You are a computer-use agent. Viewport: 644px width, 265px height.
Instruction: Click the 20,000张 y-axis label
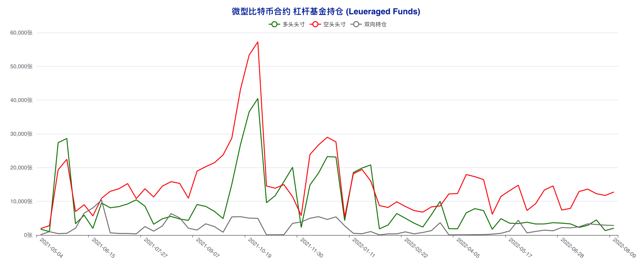22,168
